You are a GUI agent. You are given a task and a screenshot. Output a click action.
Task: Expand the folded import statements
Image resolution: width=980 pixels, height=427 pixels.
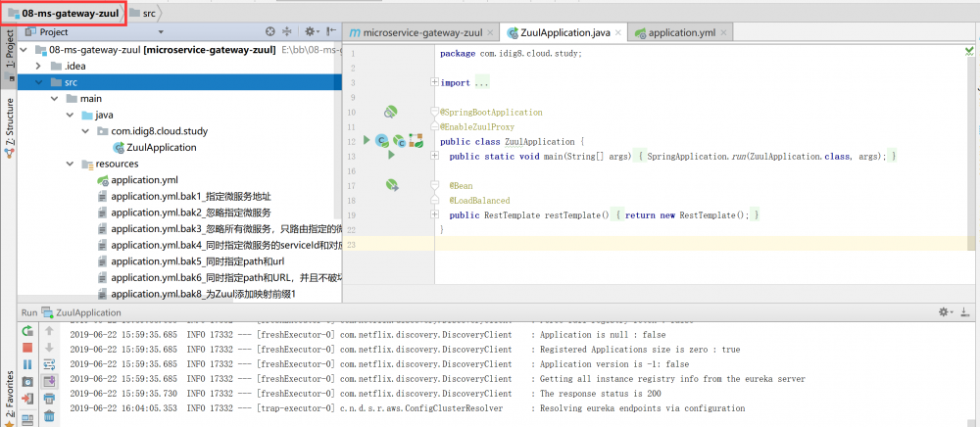click(435, 82)
